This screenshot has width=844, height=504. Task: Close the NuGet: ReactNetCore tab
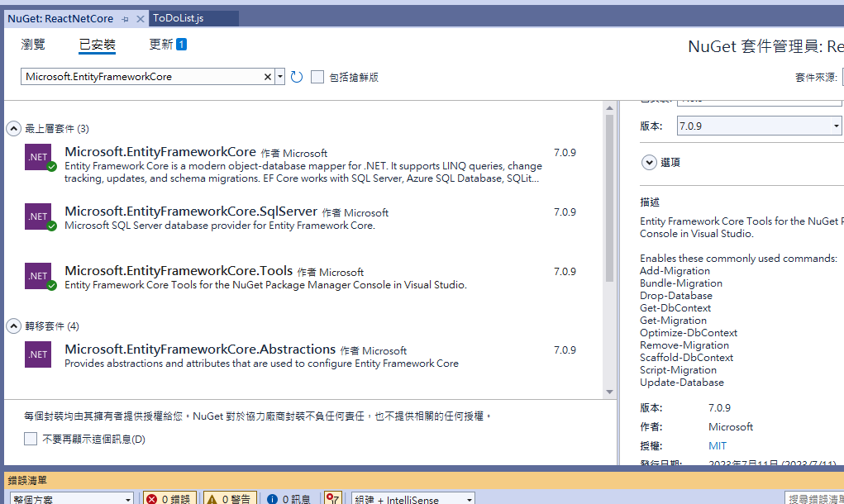point(141,19)
